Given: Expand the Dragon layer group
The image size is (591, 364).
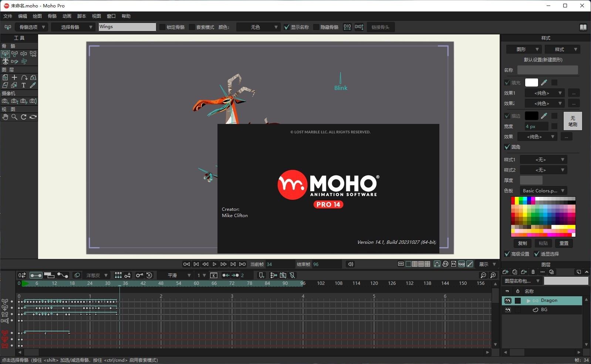Looking at the screenshot, I should point(528,301).
